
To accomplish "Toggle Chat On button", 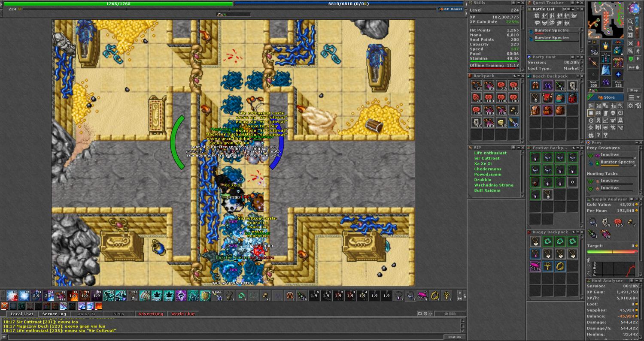I will click(455, 337).
